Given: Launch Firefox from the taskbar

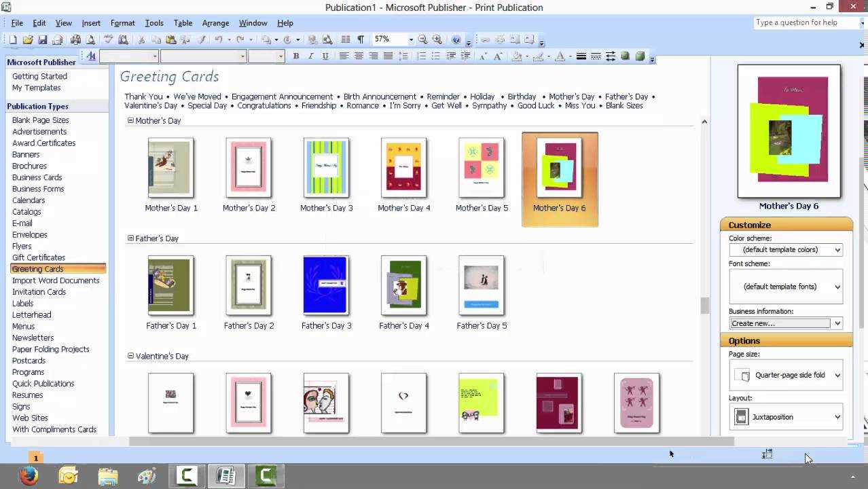Looking at the screenshot, I should tap(29, 476).
